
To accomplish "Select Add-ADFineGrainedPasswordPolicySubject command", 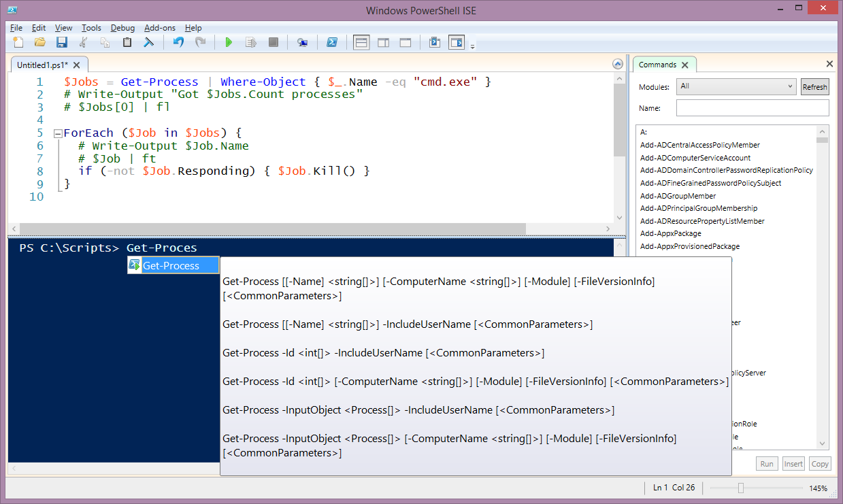I will pos(710,183).
